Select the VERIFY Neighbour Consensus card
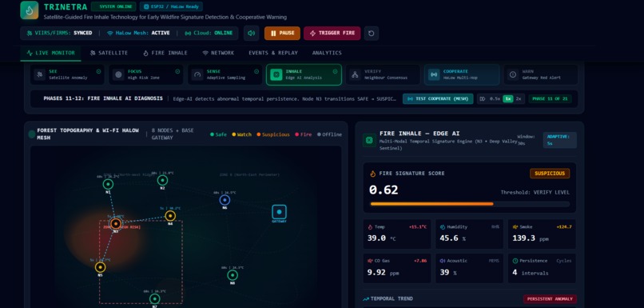The width and height of the screenshot is (644, 308). click(383, 74)
